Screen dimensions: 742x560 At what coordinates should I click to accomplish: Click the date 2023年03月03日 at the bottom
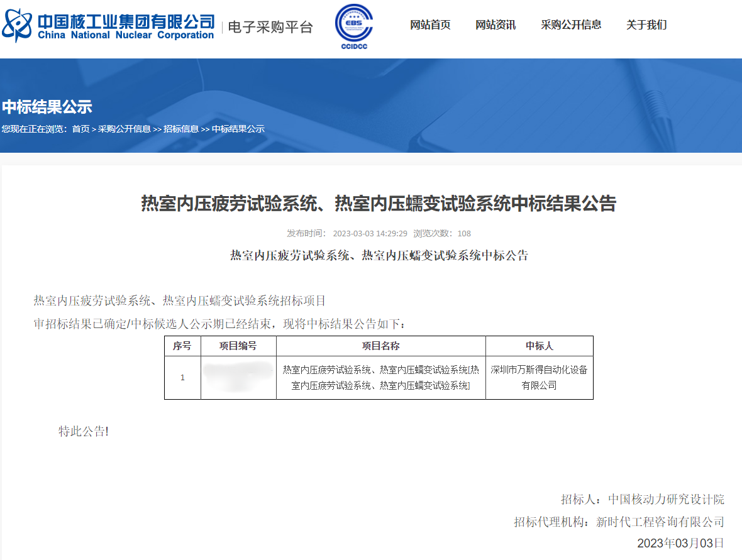pyautogui.click(x=680, y=544)
